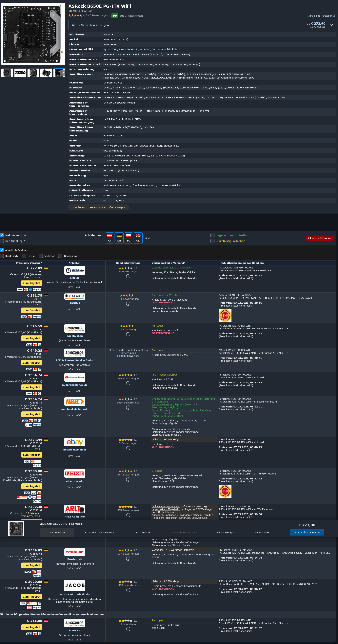Sort by Preis inkl. Versand column header
The height and width of the screenshot is (644, 338).
(x=29, y=263)
